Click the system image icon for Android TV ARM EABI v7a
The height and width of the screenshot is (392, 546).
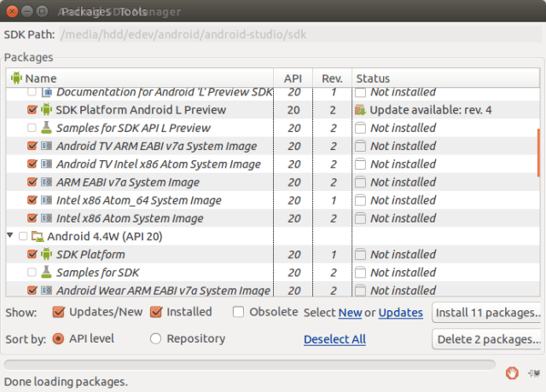46,146
